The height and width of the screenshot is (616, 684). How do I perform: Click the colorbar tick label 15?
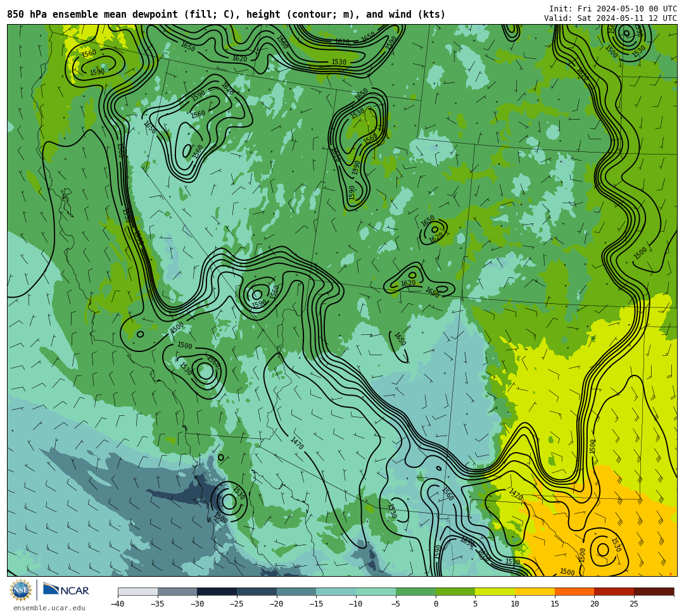pos(554,604)
